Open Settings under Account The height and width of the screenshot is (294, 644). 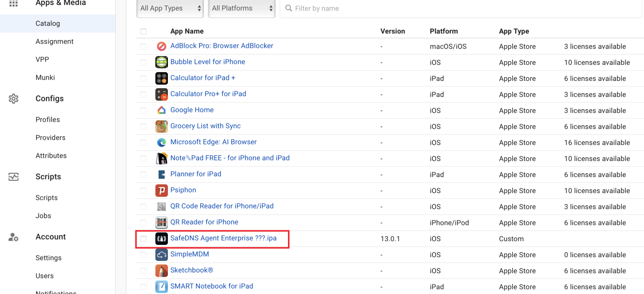point(49,258)
